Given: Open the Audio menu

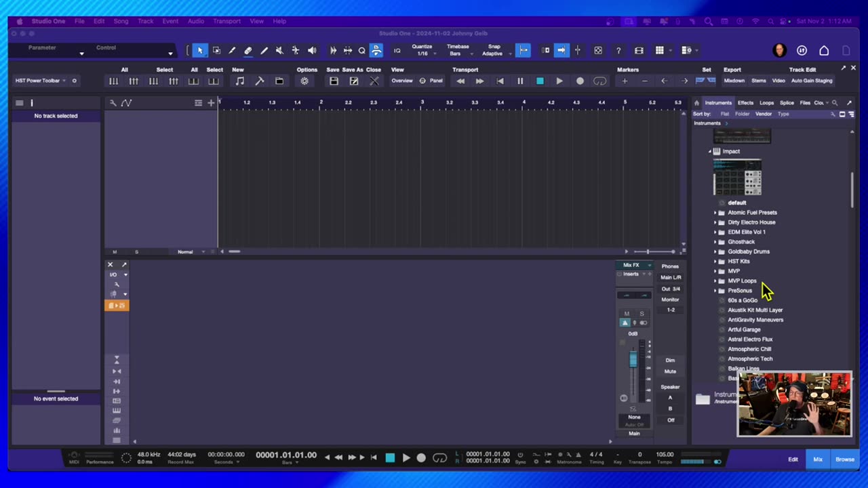Looking at the screenshot, I should tap(196, 21).
